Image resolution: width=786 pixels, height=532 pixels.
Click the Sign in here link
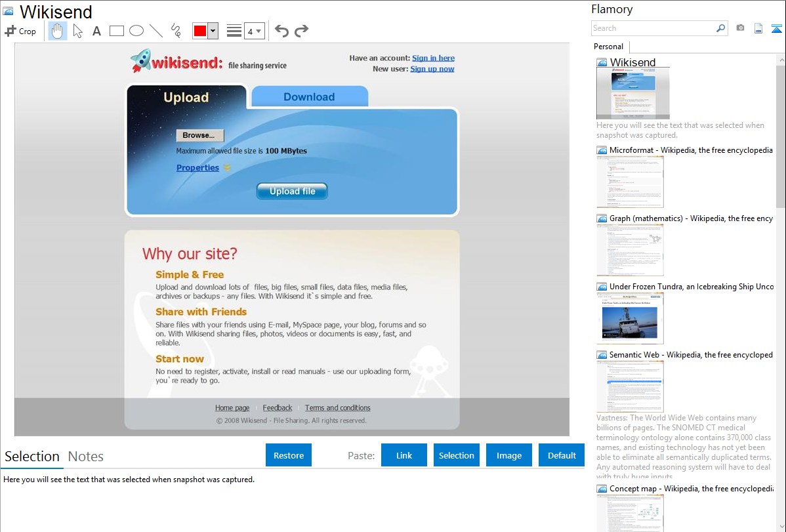[x=433, y=58]
